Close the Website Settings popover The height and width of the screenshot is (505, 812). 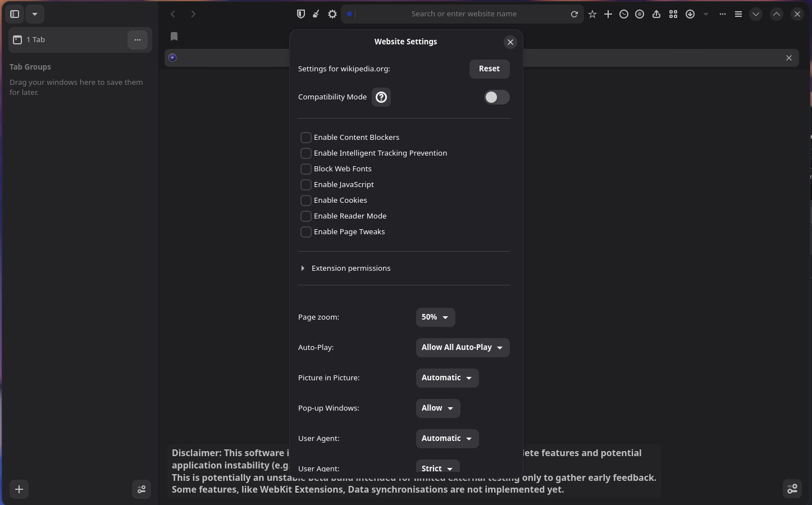[510, 42]
